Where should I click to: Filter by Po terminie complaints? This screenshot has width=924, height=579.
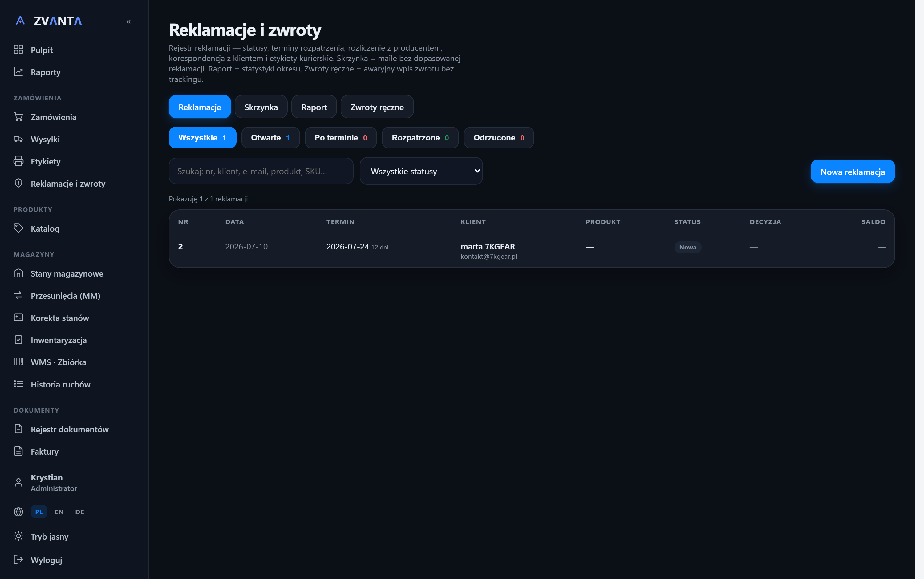[341, 137]
